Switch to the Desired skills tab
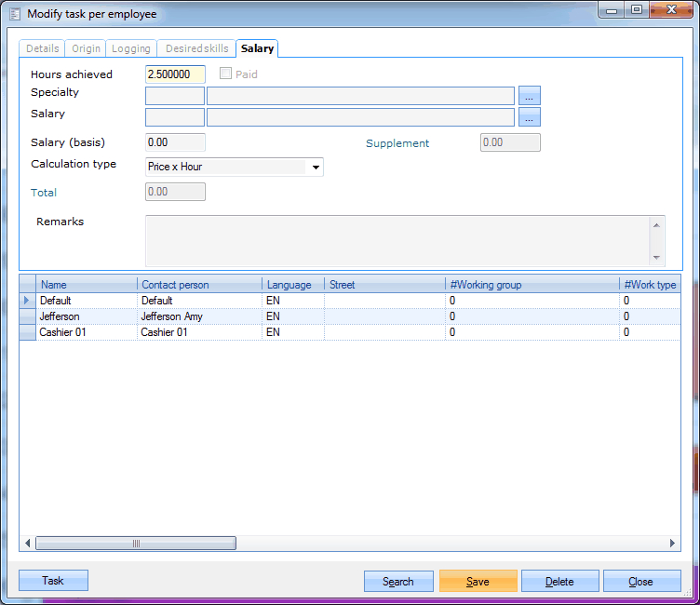This screenshot has height=605, width=700. coord(195,48)
